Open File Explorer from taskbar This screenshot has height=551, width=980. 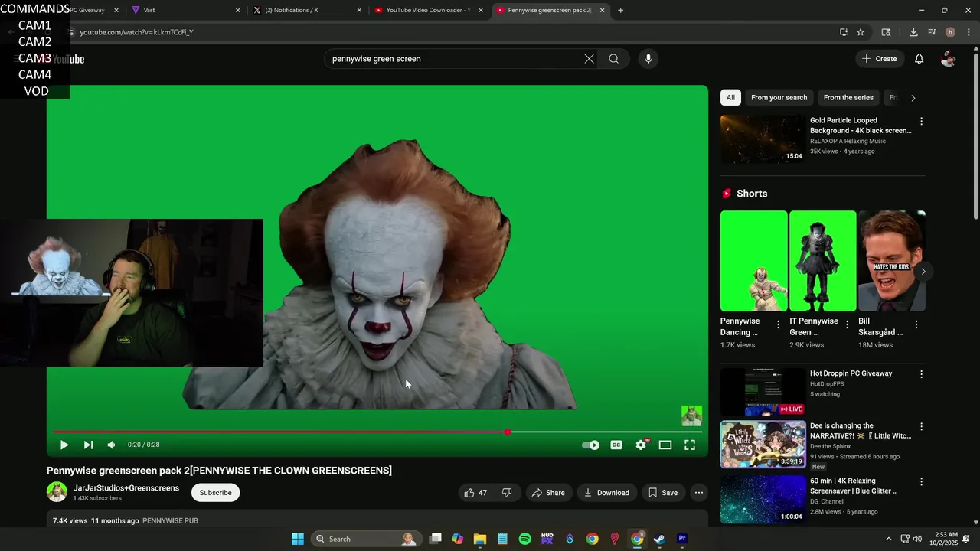[480, 539]
